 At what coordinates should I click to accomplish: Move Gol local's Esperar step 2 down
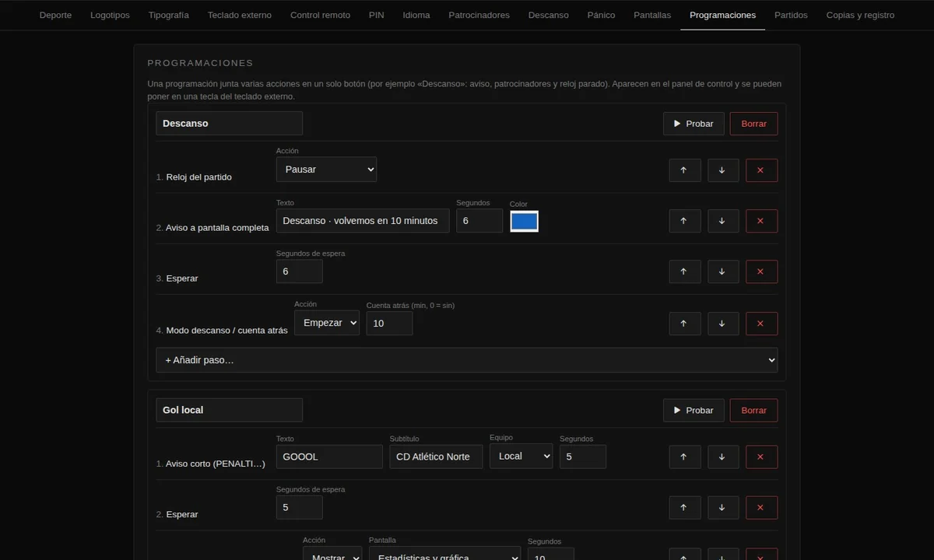pos(723,508)
